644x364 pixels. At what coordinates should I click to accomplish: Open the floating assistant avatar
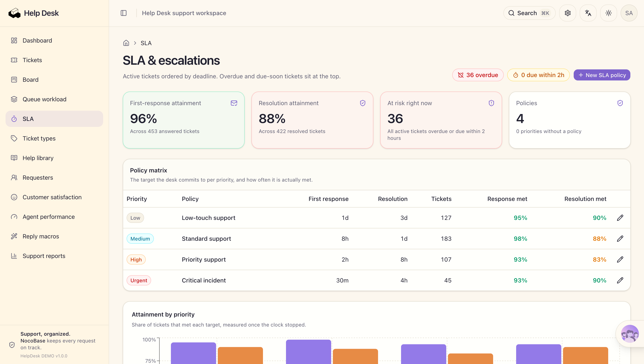click(630, 334)
